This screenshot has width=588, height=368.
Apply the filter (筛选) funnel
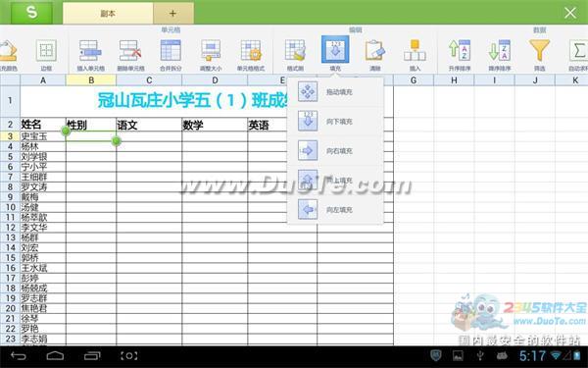539,51
